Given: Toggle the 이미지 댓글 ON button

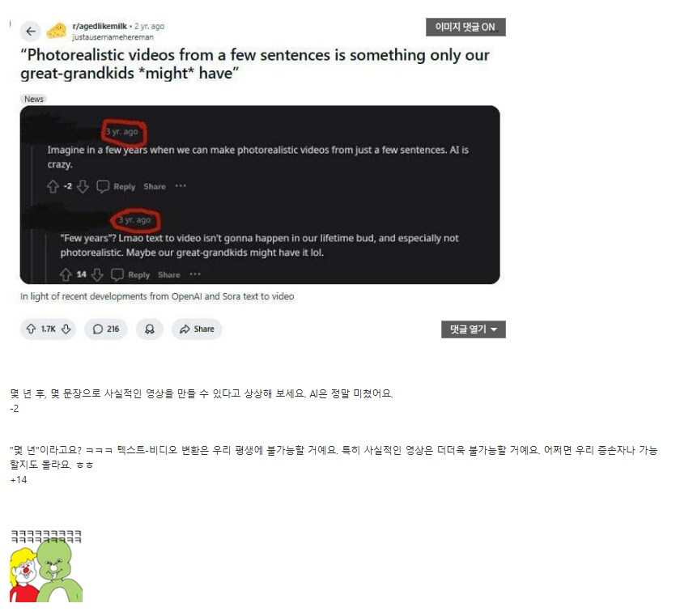Looking at the screenshot, I should (x=466, y=27).
